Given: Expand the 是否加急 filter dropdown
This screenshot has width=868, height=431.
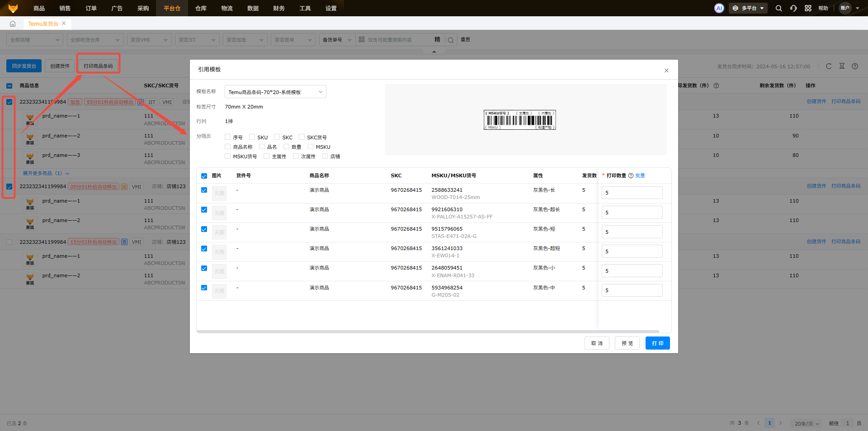Looking at the screenshot, I should point(245,40).
